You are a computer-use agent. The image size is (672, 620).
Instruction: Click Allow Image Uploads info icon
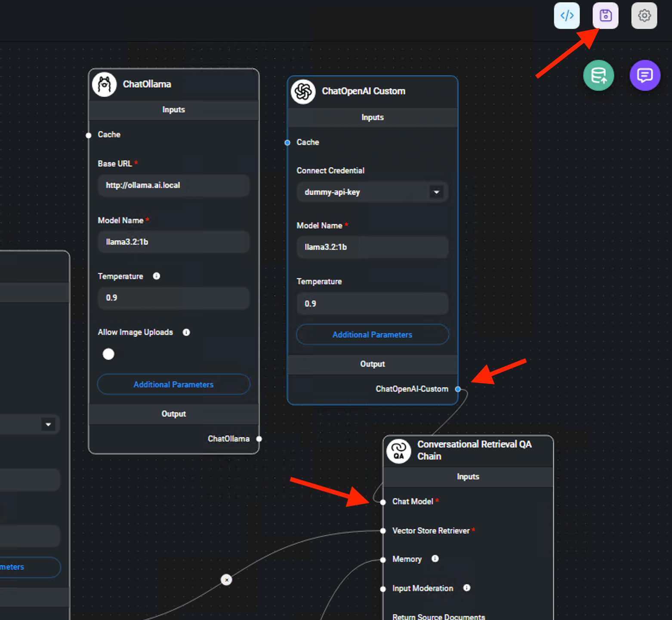pyautogui.click(x=186, y=332)
